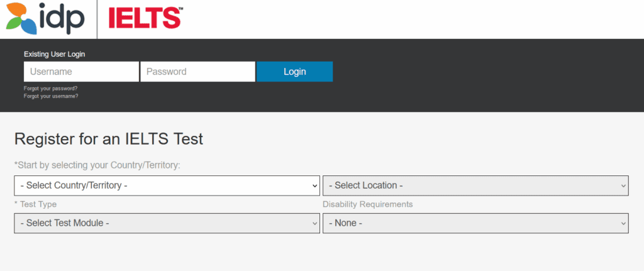Open the Forgot your username link
This screenshot has width=644, height=271.
pos(51,96)
